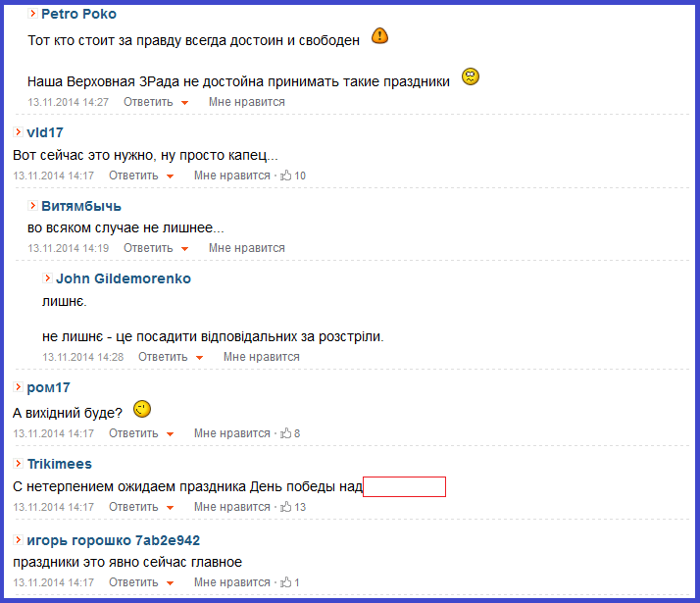Open the reply dropdown arrow under игорь горошко's comment
This screenshot has width=700, height=603.
(170, 583)
